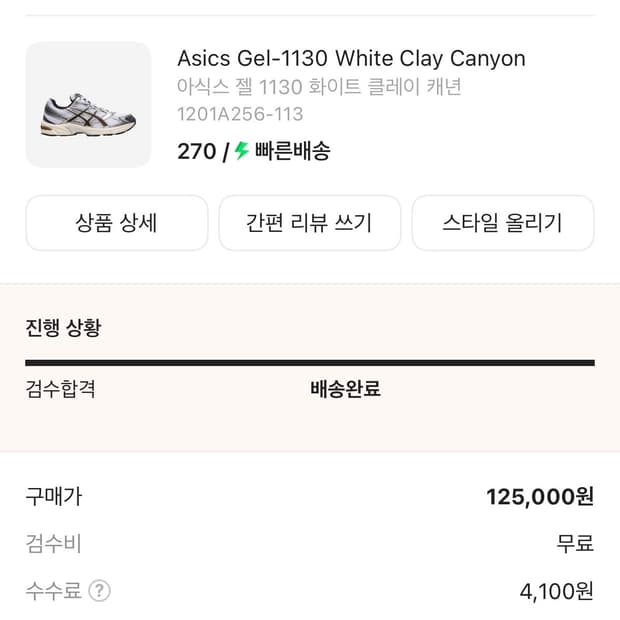Tap the Korean product name 아시스 젤 1130
This screenshot has width=620, height=620.
coord(319,87)
